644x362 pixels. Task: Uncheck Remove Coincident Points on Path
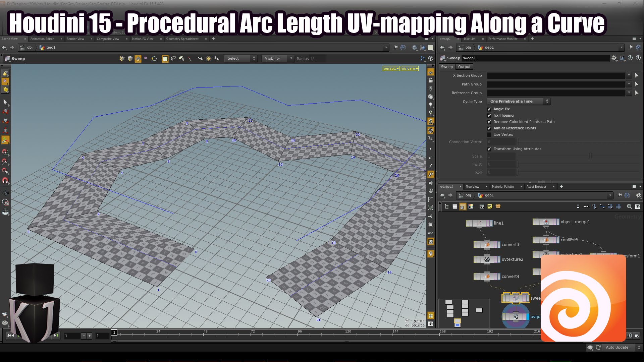point(489,122)
